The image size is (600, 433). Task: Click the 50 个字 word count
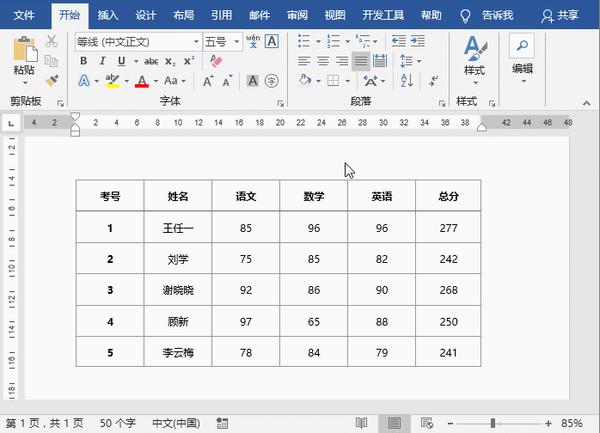click(x=117, y=423)
